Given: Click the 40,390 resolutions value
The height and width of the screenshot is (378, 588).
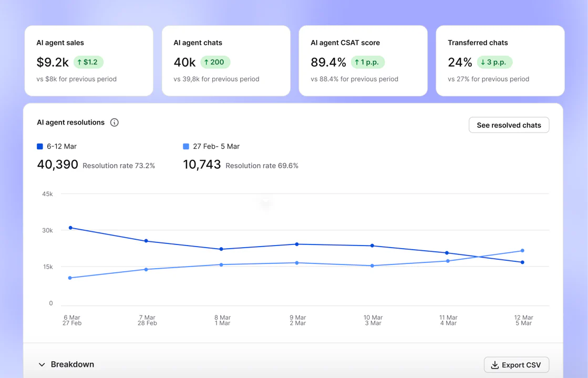Looking at the screenshot, I should click(x=57, y=165).
